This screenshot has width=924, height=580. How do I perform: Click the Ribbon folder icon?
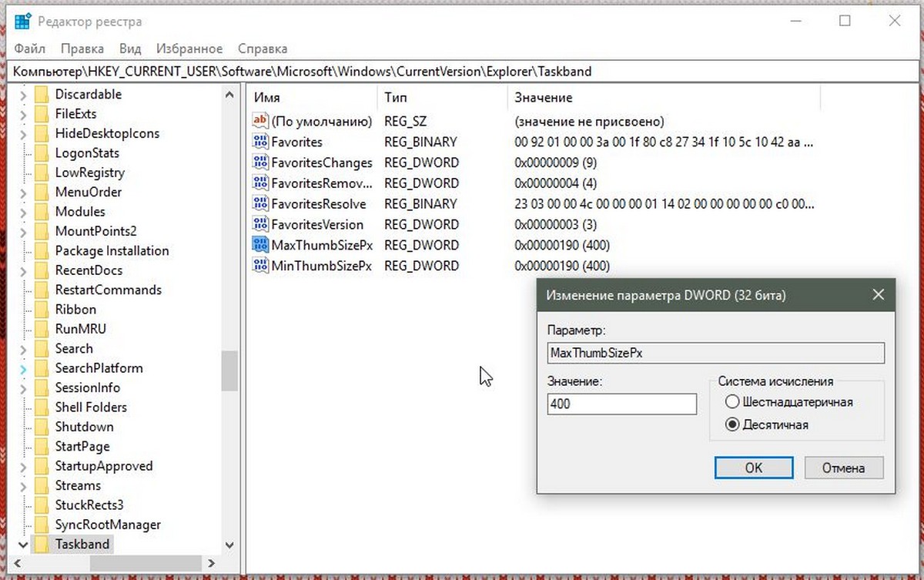point(41,309)
